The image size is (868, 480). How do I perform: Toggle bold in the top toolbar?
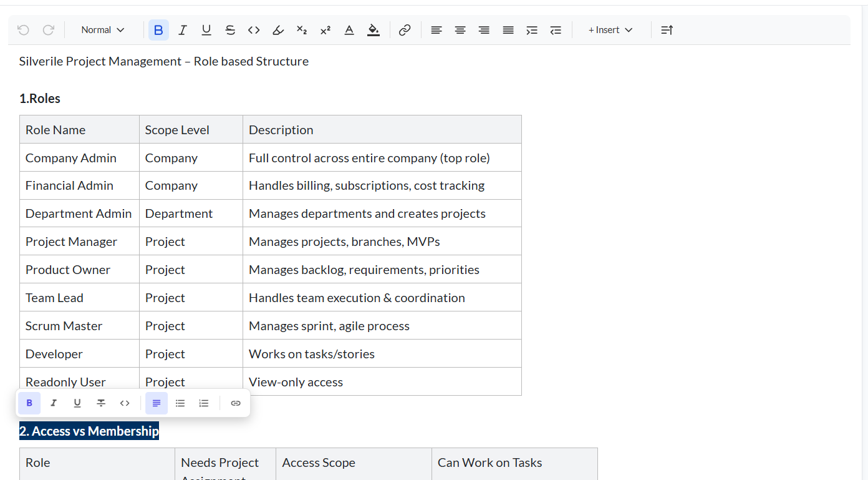(158, 30)
